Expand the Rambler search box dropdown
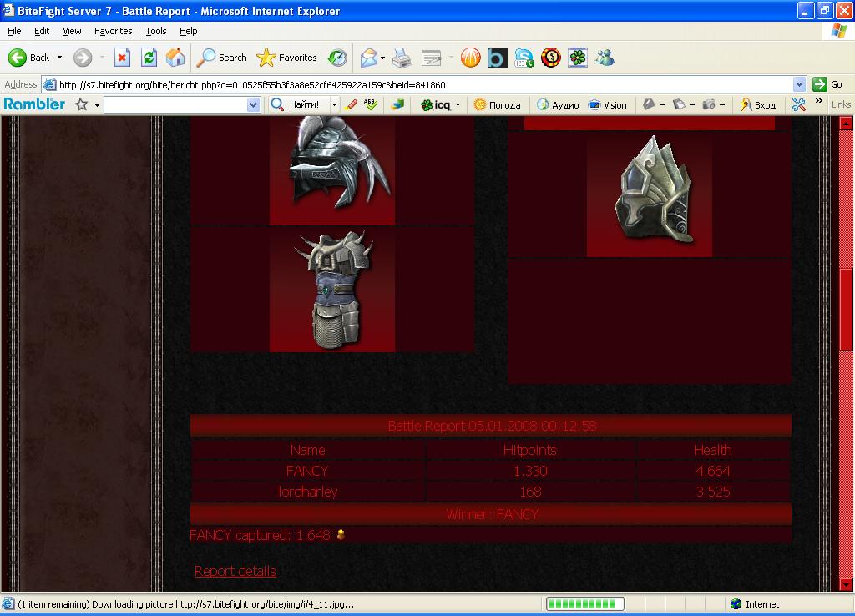The image size is (855, 616). click(x=253, y=104)
